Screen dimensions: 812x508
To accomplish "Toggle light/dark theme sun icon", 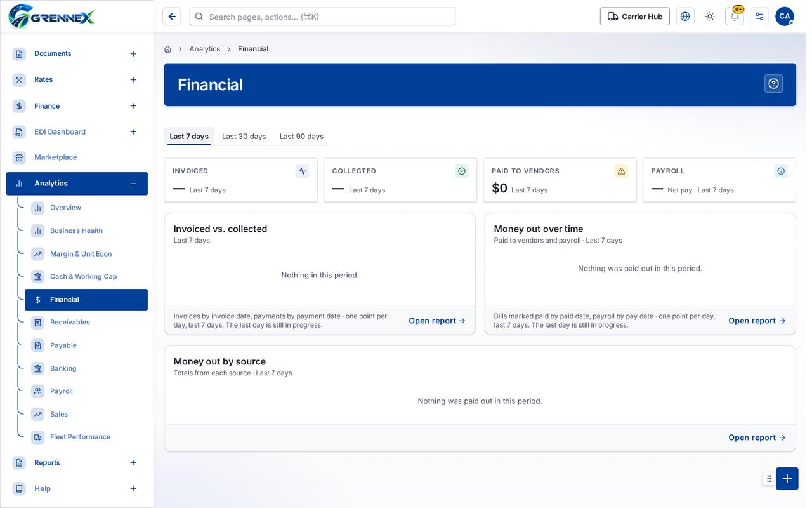I will (x=710, y=17).
